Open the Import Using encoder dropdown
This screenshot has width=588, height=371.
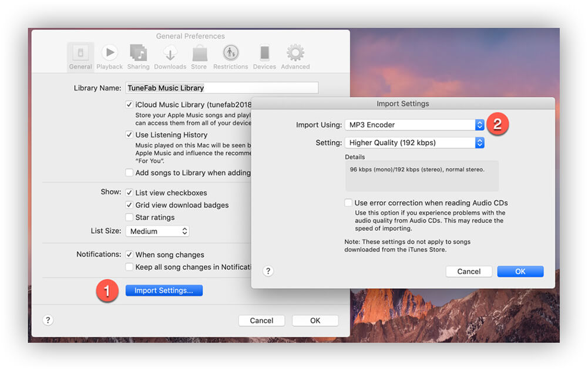click(414, 125)
